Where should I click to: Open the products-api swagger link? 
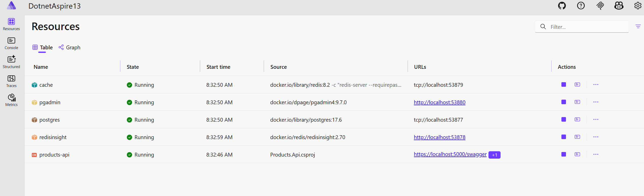(450, 154)
